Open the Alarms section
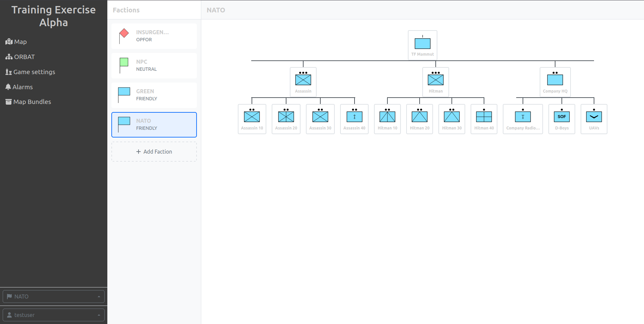 pyautogui.click(x=19, y=87)
